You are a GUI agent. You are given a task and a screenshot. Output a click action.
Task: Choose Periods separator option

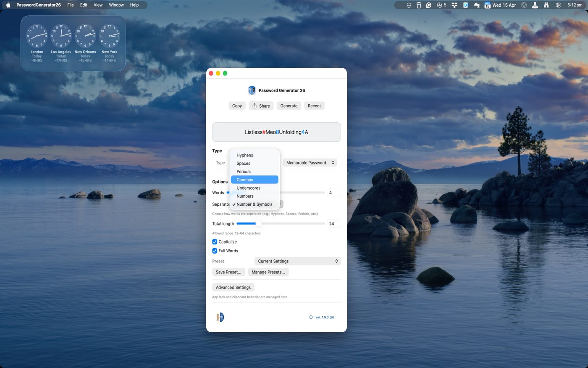coord(255,172)
